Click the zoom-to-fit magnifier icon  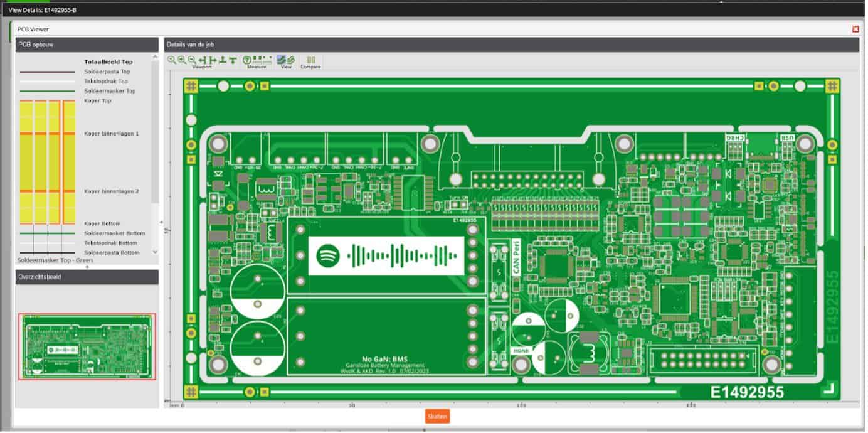171,60
